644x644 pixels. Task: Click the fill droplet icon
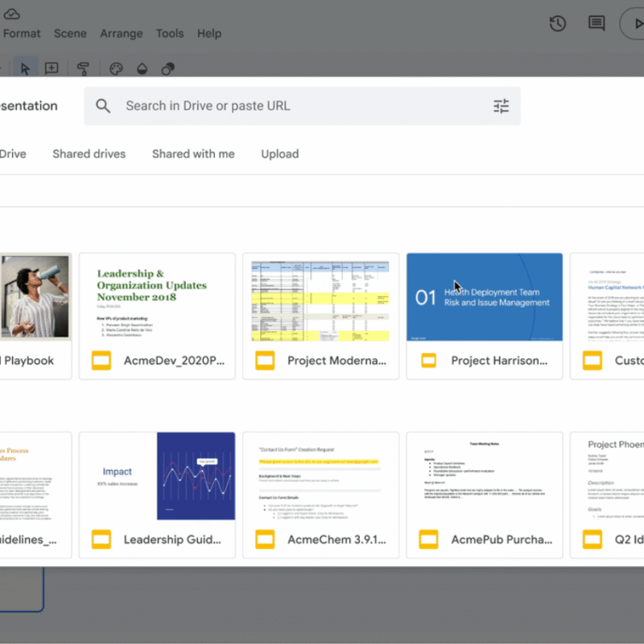[x=142, y=68]
